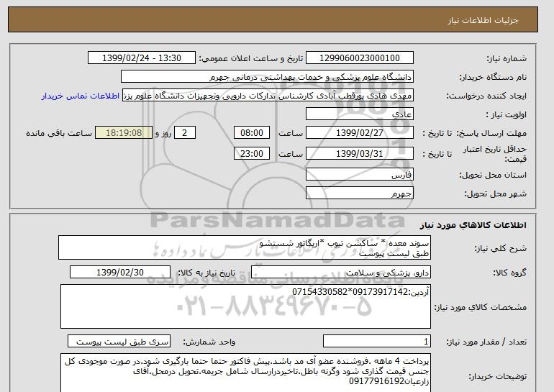Select the need date field 1399/02/30

pos(120,273)
